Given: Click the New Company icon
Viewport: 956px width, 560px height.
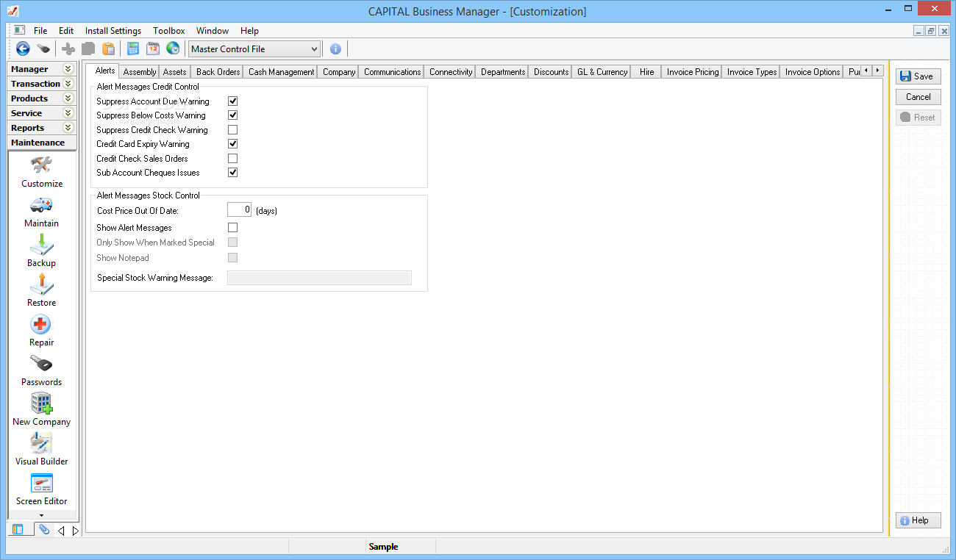Looking at the screenshot, I should click(42, 410).
